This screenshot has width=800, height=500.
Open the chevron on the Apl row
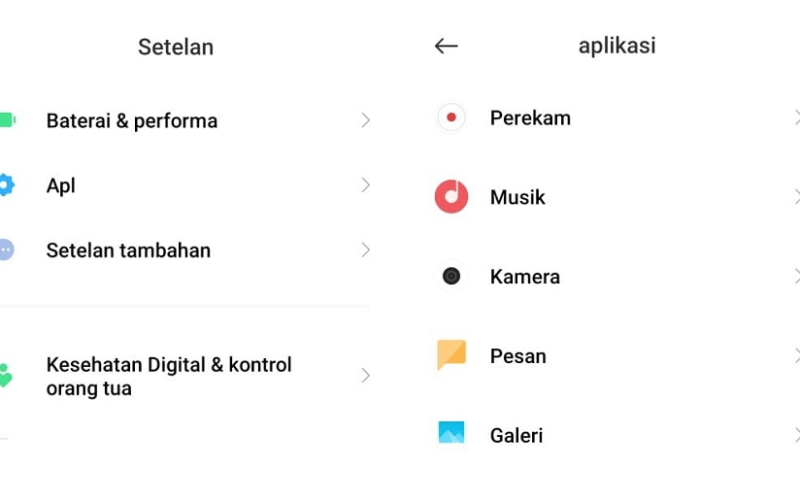pyautogui.click(x=365, y=185)
